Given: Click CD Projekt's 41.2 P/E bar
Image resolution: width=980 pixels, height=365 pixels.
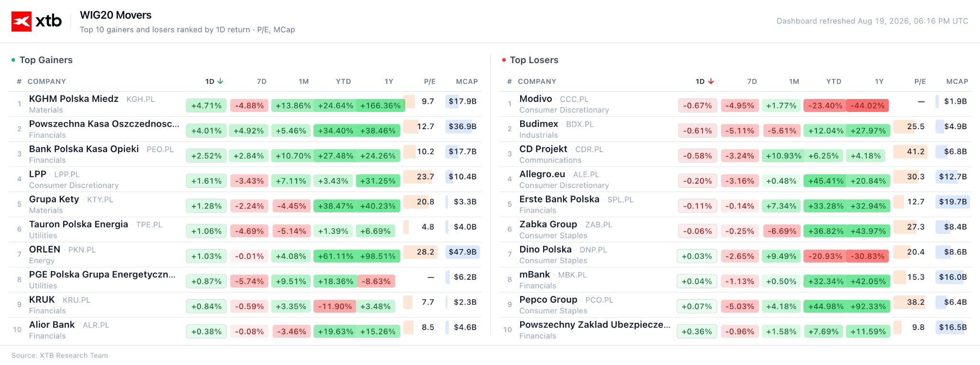Looking at the screenshot, I should tap(910, 152).
